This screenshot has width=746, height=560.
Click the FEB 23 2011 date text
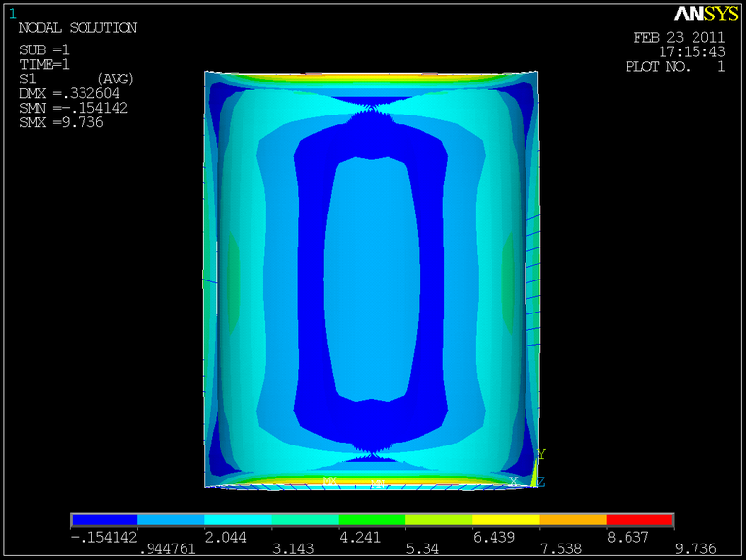coord(679,38)
